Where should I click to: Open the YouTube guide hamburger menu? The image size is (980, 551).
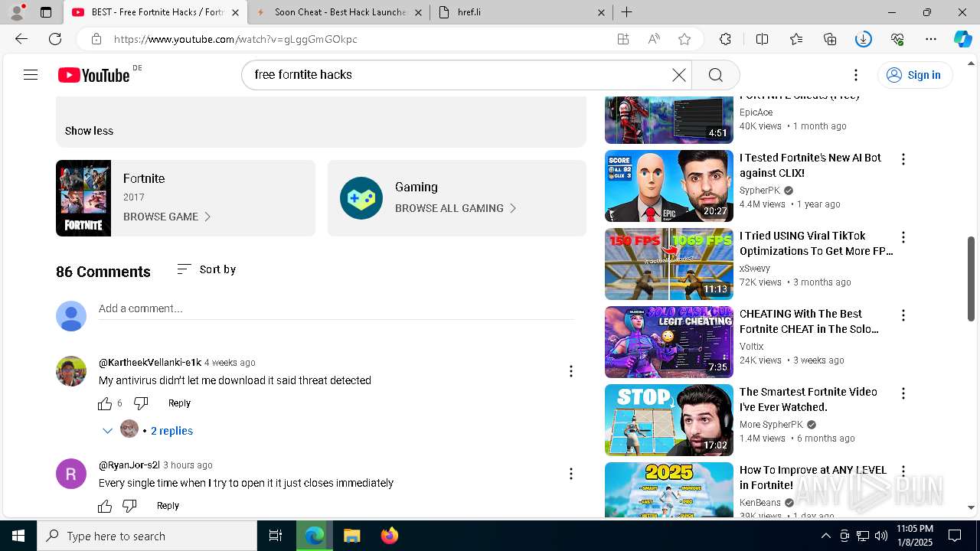pos(31,75)
